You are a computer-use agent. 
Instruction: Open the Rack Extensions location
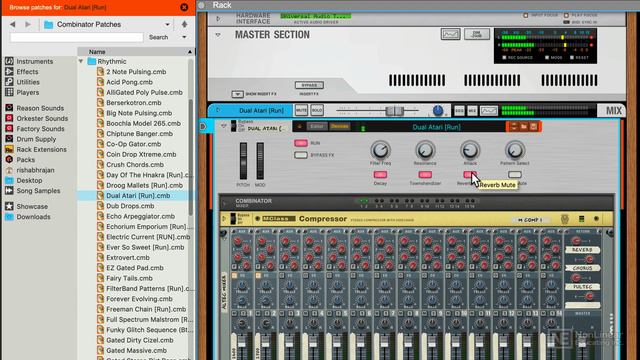(36, 149)
